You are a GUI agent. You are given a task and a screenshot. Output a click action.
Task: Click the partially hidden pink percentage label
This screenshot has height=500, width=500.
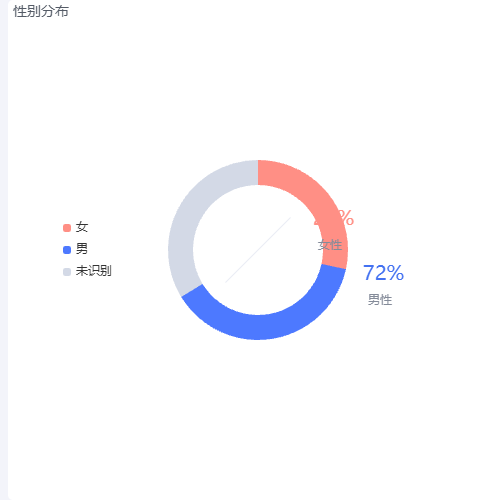[x=334, y=218]
